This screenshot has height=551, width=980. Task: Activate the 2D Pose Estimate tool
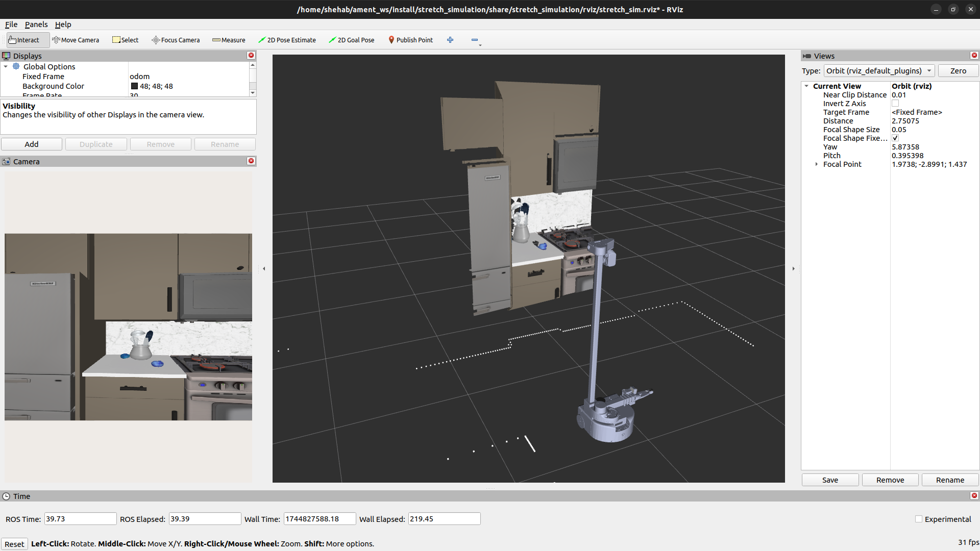click(287, 40)
